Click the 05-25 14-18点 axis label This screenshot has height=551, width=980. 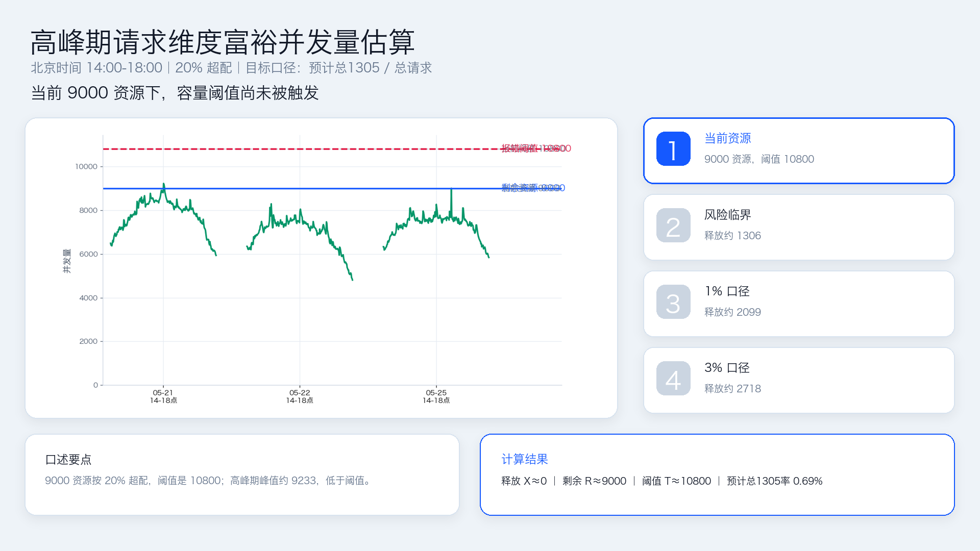point(436,396)
